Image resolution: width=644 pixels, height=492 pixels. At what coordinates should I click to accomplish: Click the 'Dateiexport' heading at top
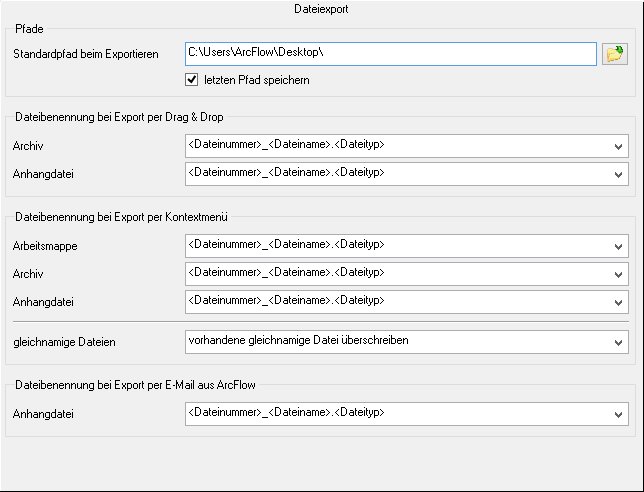click(x=321, y=9)
